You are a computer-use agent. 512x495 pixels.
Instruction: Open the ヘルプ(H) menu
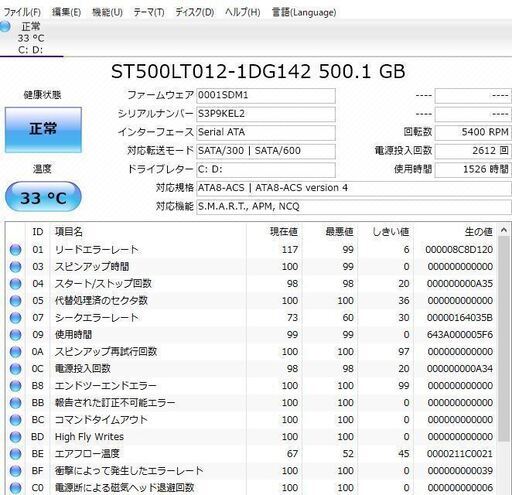[x=243, y=12]
